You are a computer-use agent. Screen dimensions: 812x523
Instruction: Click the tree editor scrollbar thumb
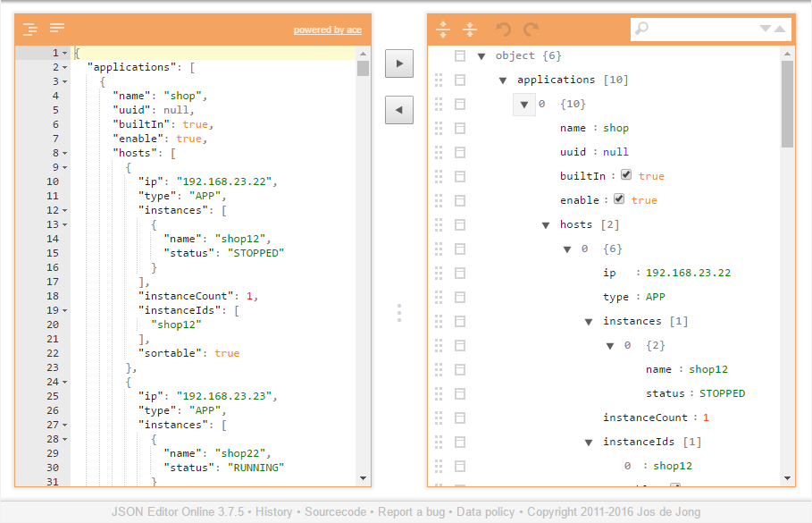pyautogui.click(x=787, y=105)
